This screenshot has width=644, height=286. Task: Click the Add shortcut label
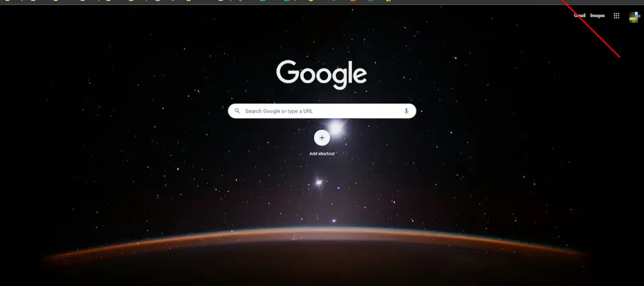(322, 153)
